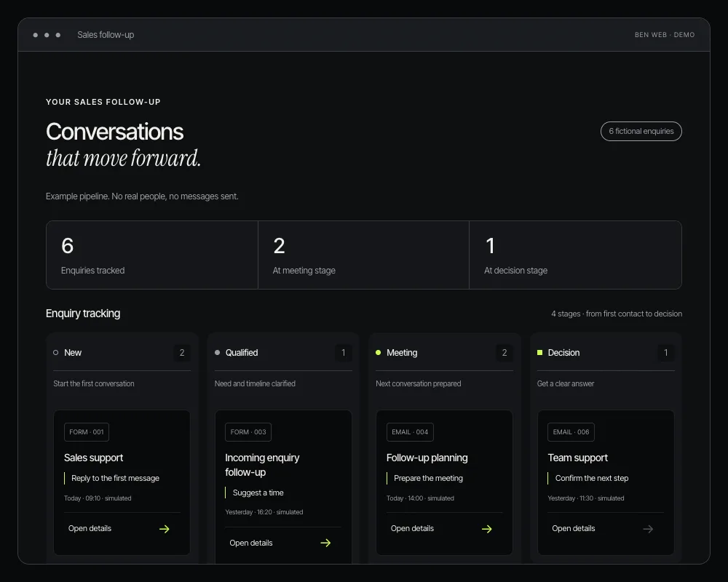Click the Conversations headline
The width and height of the screenshot is (728, 582).
(115, 132)
